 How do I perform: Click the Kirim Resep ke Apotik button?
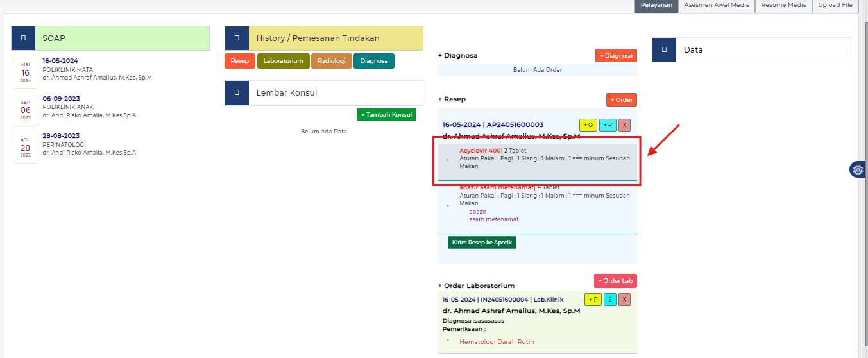tap(482, 243)
